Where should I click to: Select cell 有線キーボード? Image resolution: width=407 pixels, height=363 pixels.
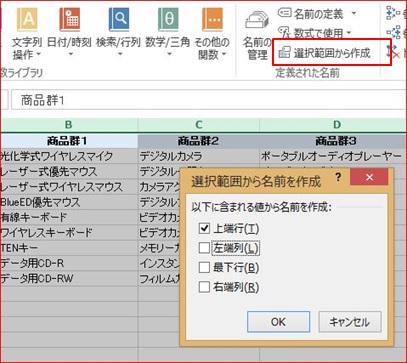pyautogui.click(x=69, y=217)
